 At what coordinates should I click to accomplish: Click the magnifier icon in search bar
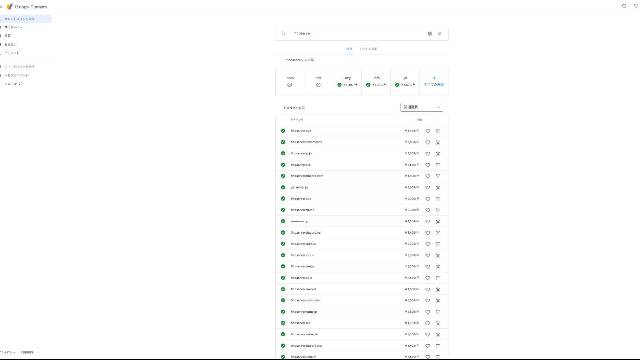pyautogui.click(x=283, y=33)
